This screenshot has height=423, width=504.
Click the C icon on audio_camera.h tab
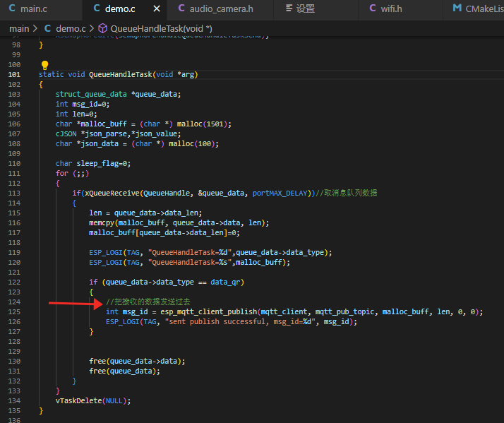tap(181, 8)
